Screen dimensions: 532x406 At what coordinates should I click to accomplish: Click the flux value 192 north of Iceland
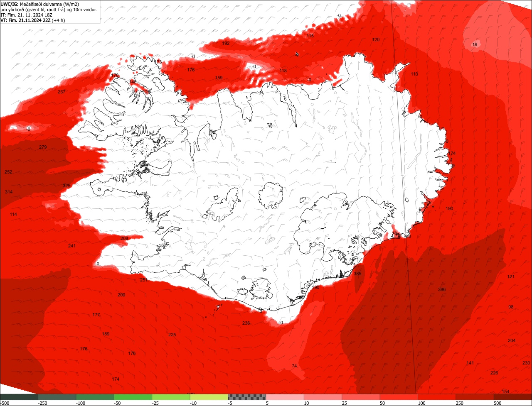[226, 43]
